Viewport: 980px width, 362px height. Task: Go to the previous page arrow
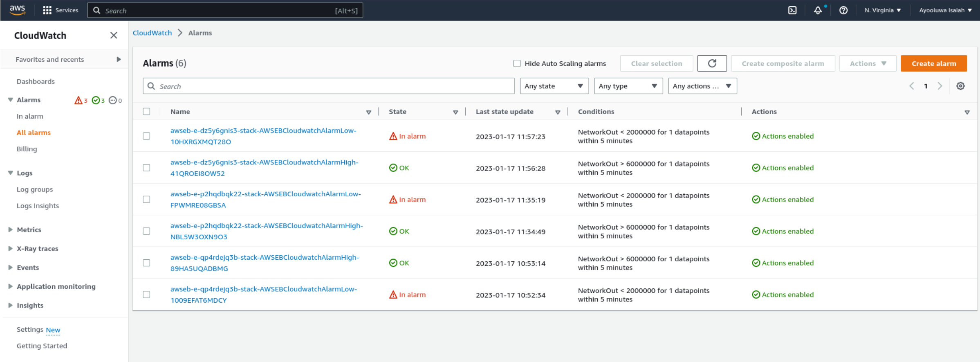coord(911,86)
